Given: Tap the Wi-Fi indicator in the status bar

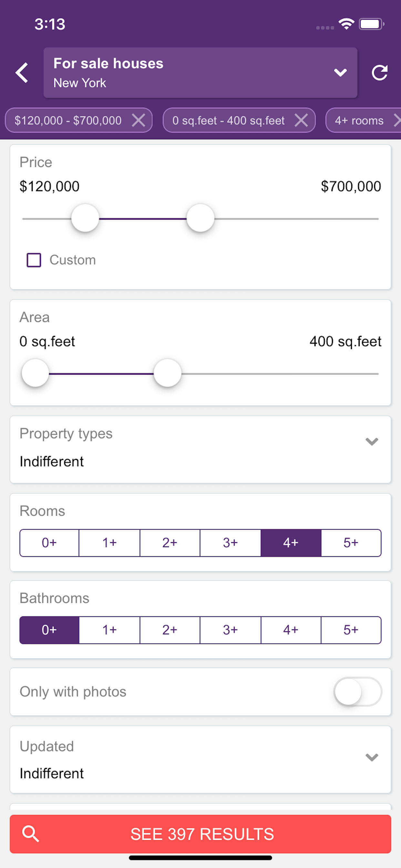Looking at the screenshot, I should (346, 23).
